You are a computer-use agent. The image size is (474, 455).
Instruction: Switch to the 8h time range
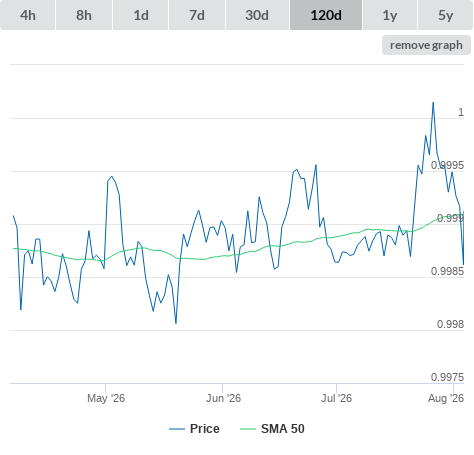[84, 15]
